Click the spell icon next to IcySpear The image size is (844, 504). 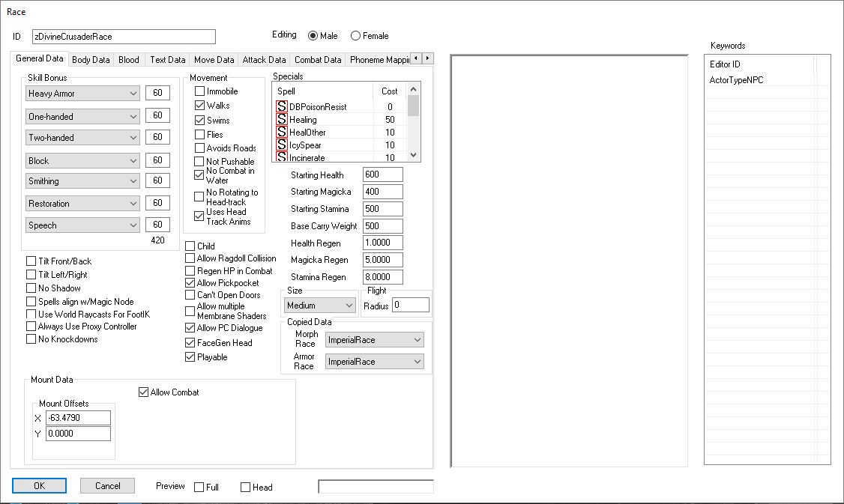tap(282, 145)
